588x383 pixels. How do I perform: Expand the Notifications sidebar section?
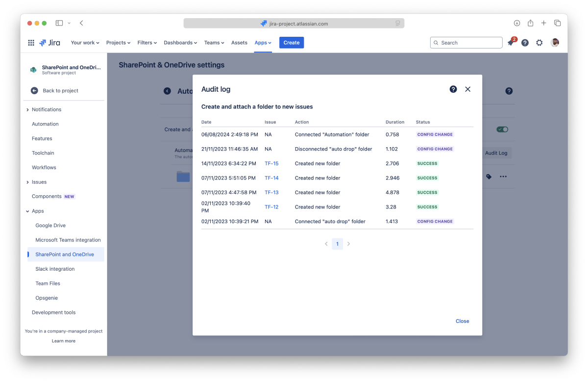pyautogui.click(x=27, y=110)
